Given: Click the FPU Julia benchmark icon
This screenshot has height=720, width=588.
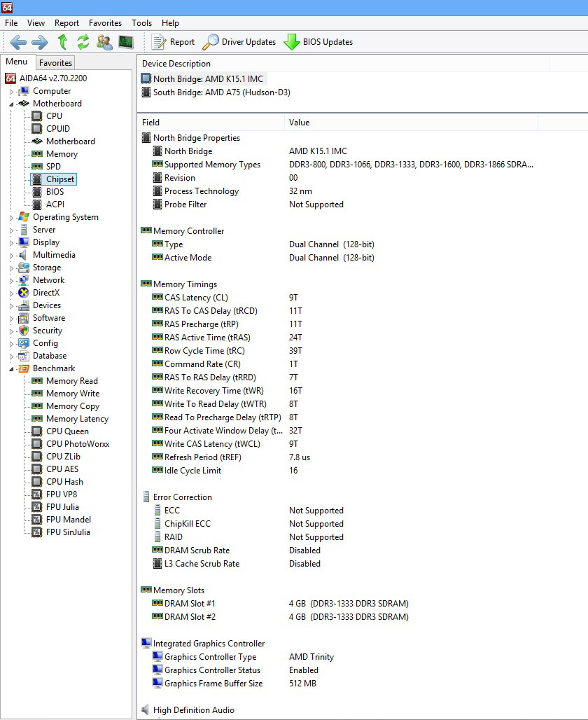Looking at the screenshot, I should point(36,507).
